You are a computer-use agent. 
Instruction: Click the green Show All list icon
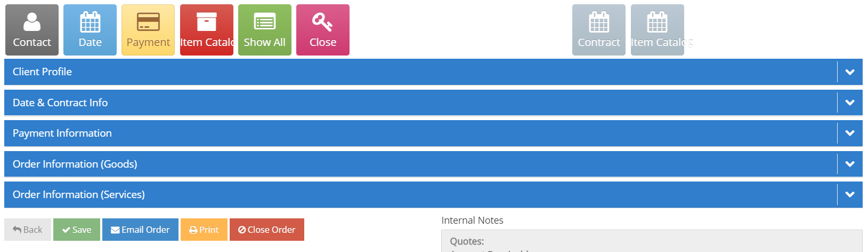coord(265,30)
